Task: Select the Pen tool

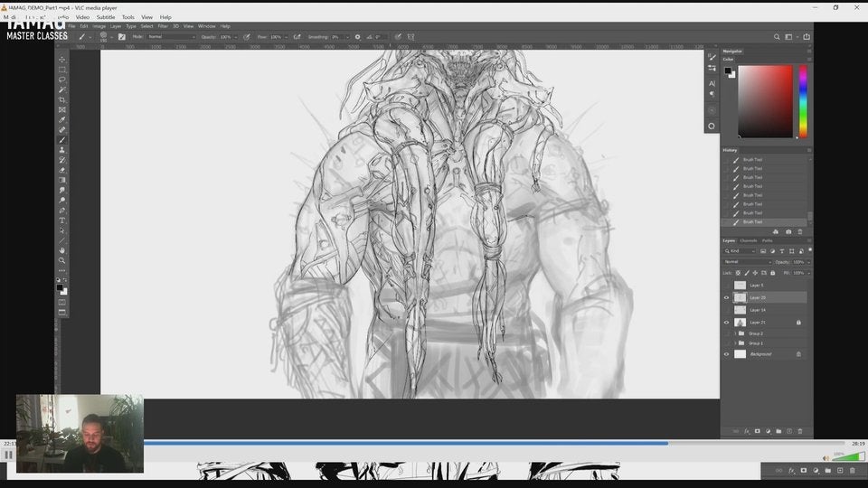Action: (62, 211)
